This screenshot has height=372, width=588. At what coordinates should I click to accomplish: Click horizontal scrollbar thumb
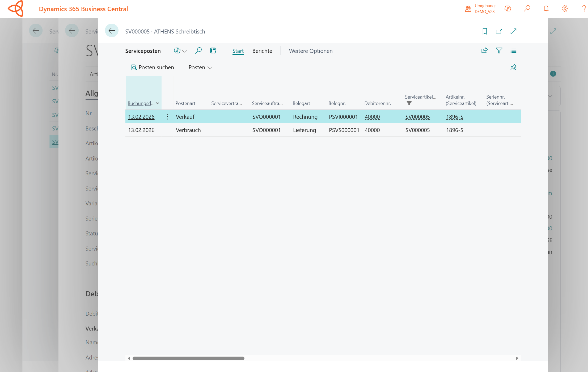point(188,358)
